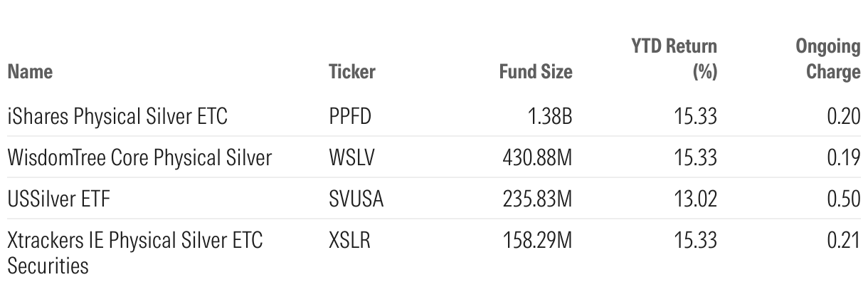Click the 0.19 ongoing charge value
This screenshot has width=868, height=292.
(x=845, y=157)
